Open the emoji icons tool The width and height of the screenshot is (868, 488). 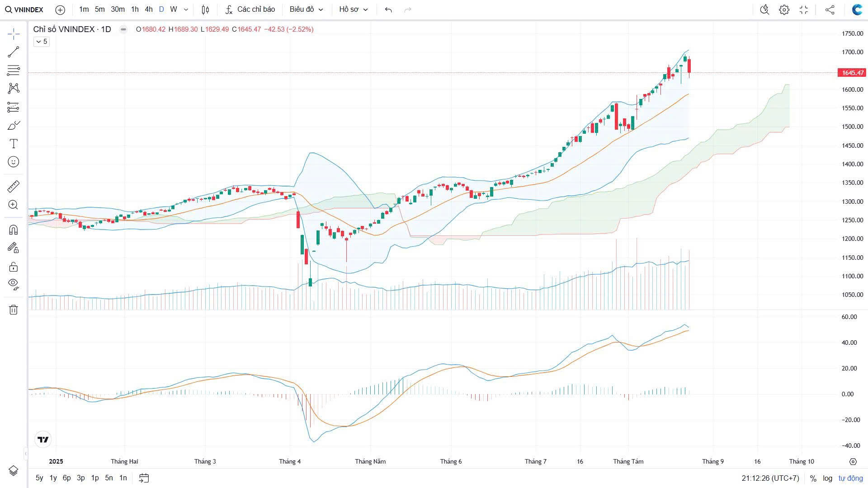coord(14,162)
